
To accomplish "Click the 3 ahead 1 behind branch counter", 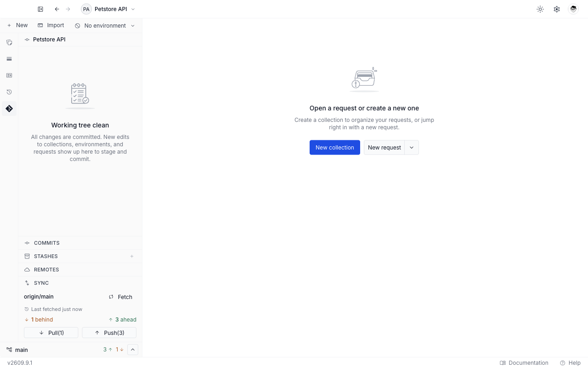I will 113,350.
